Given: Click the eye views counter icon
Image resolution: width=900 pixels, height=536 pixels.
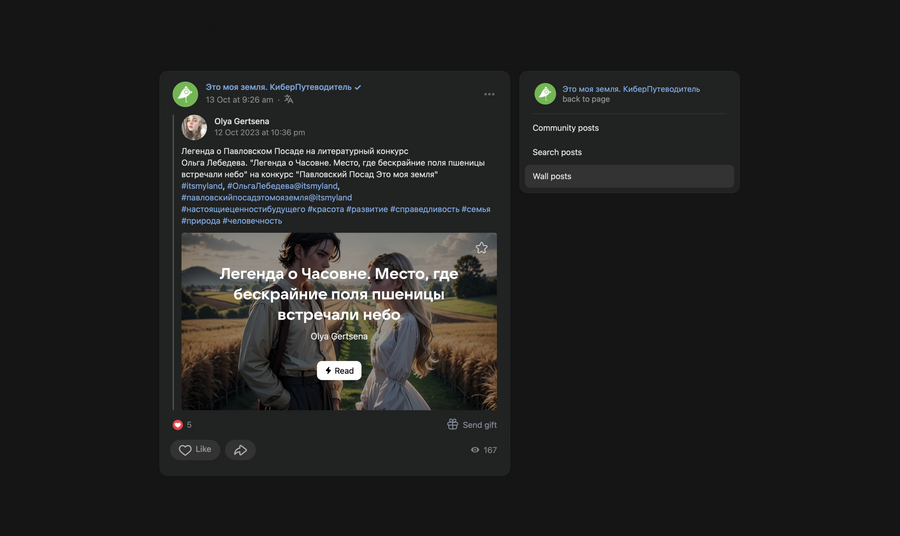Looking at the screenshot, I should pos(475,450).
